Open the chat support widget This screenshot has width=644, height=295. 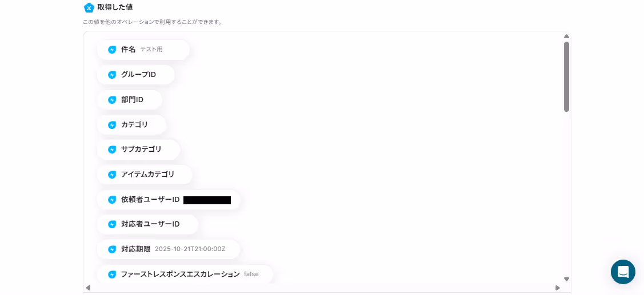click(x=623, y=272)
